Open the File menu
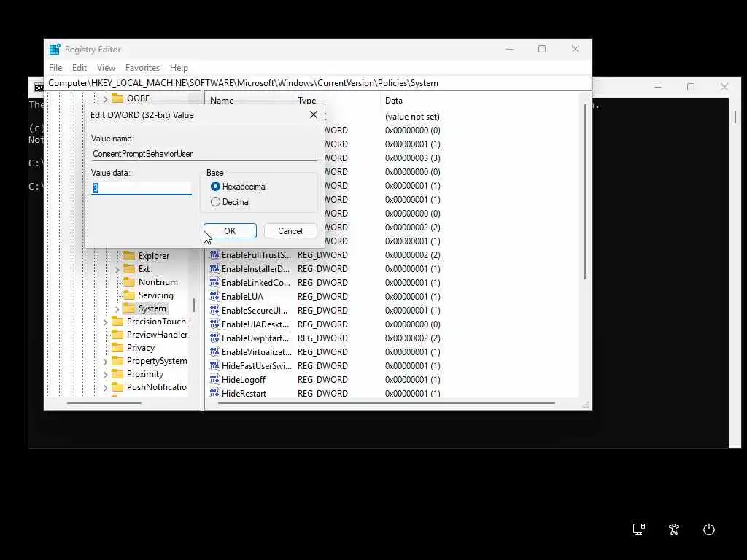Screen dimensions: 747x560 pyautogui.click(x=55, y=68)
